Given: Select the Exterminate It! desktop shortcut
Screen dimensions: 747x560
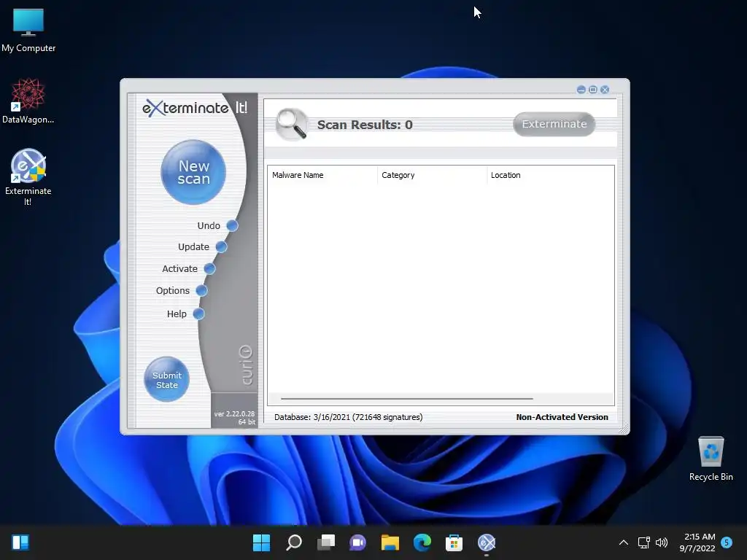Looking at the screenshot, I should coord(28,177).
